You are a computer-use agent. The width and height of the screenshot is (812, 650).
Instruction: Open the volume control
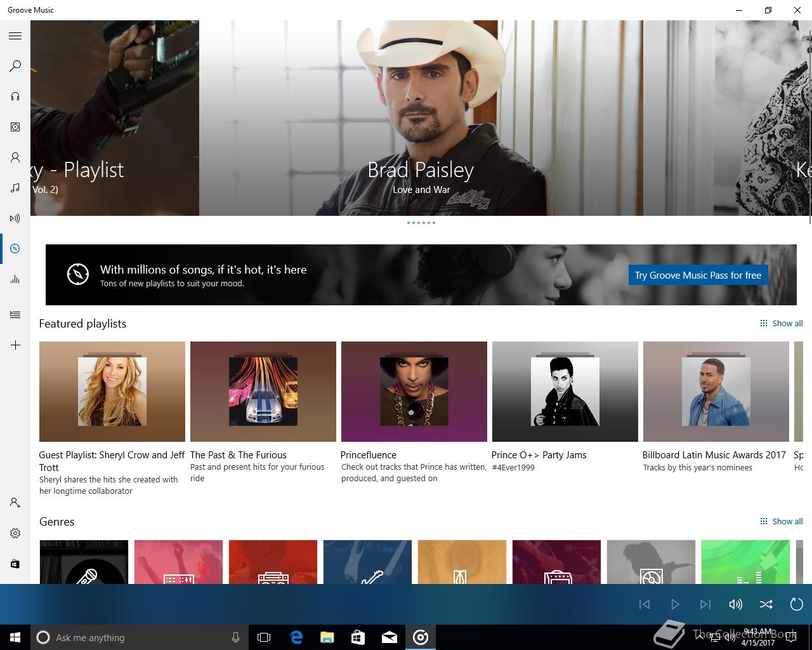pos(736,604)
